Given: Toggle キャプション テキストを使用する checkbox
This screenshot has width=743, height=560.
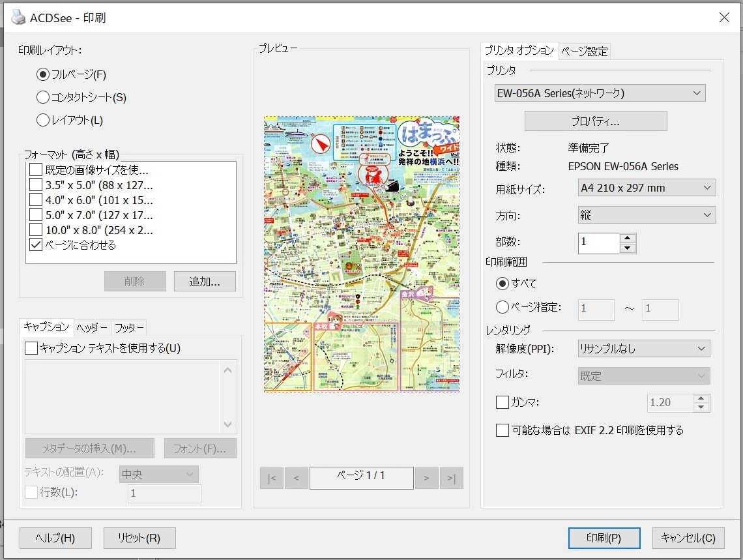Looking at the screenshot, I should tap(31, 348).
